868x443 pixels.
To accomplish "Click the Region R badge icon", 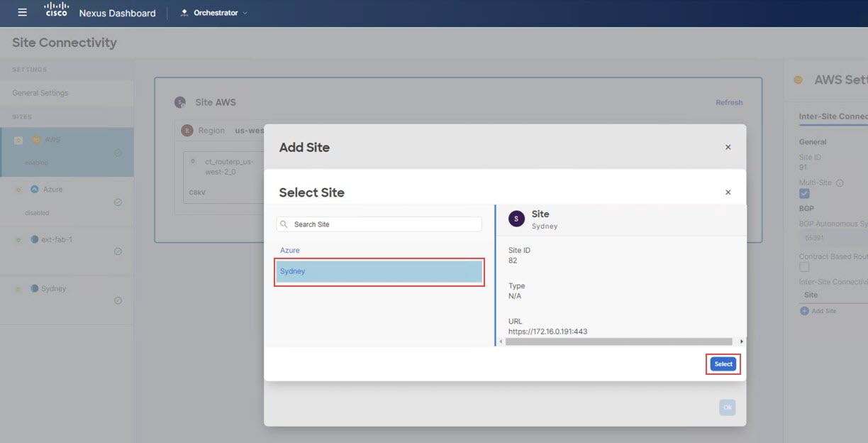I will [187, 131].
